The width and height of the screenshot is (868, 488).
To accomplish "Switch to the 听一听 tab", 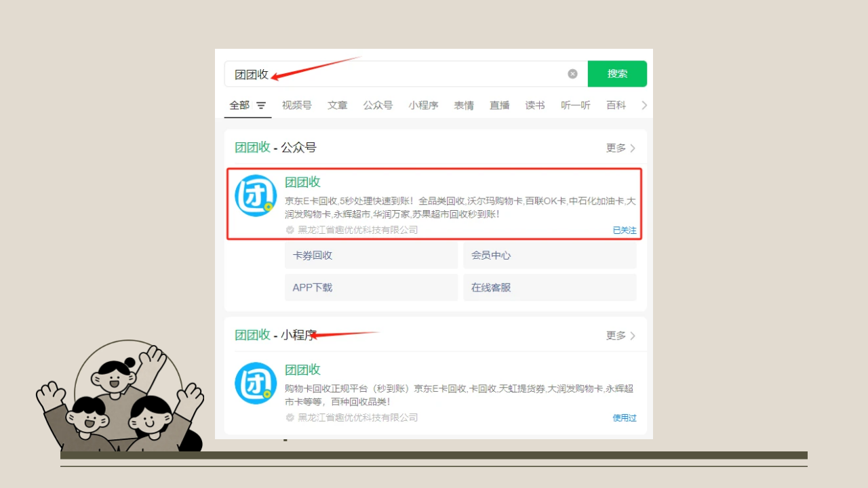I will pos(576,105).
